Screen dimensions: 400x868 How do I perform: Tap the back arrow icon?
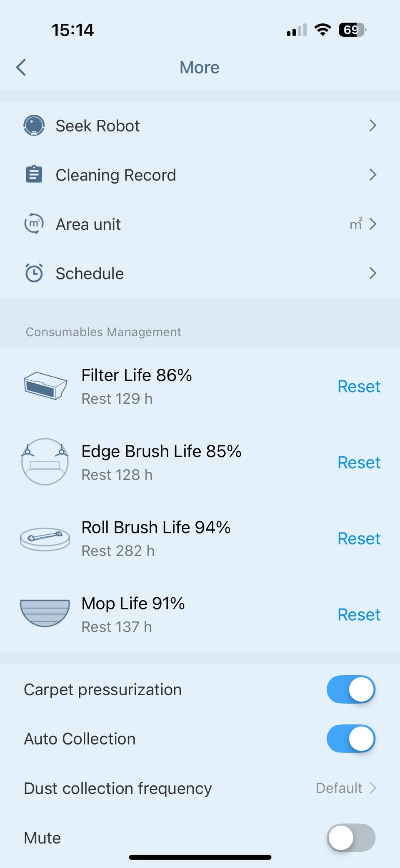[x=21, y=68]
